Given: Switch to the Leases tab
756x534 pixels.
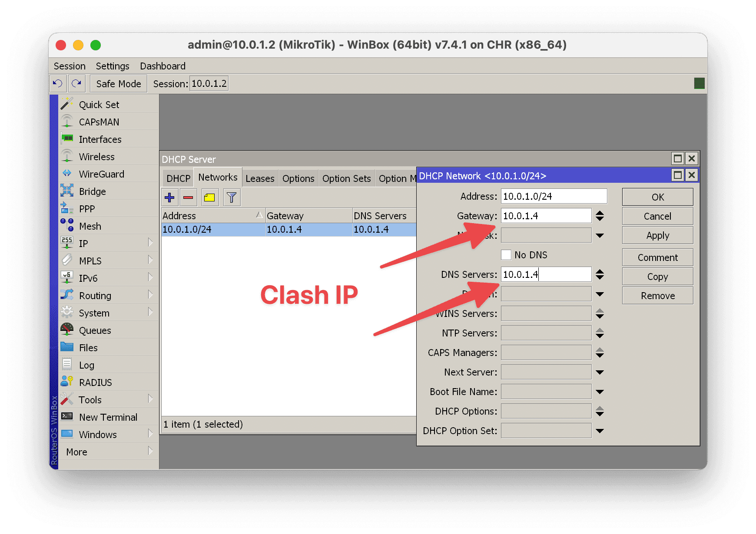Looking at the screenshot, I should (259, 178).
